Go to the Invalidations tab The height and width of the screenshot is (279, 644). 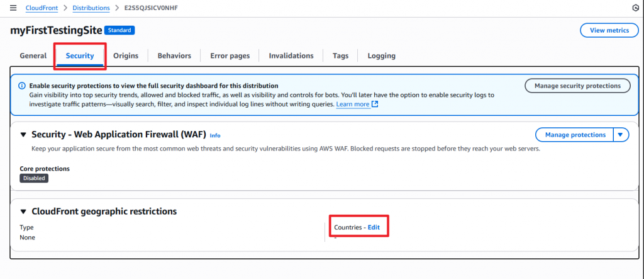click(x=291, y=55)
